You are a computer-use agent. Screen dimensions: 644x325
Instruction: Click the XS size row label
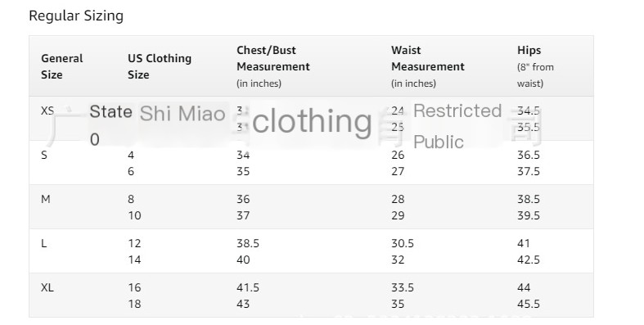pyautogui.click(x=47, y=111)
